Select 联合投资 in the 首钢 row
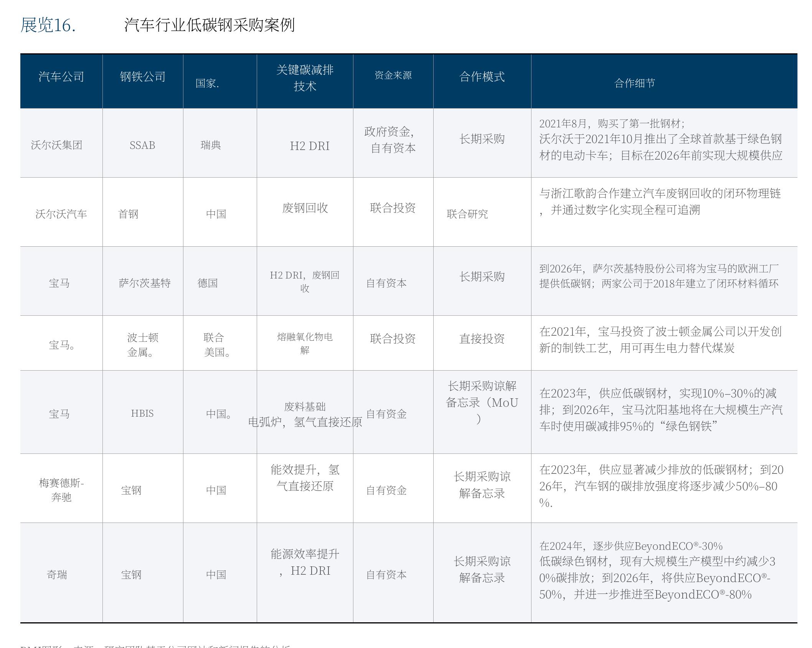Image resolution: width=812 pixels, height=648 pixels. click(393, 208)
